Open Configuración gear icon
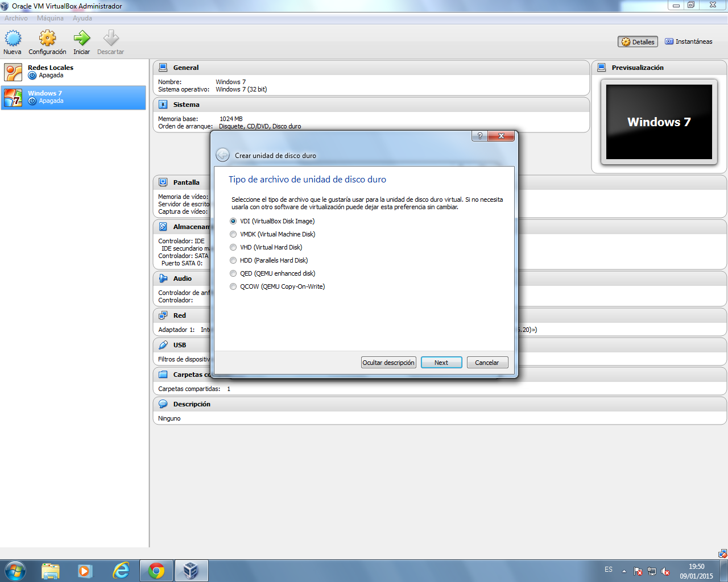 (47, 38)
